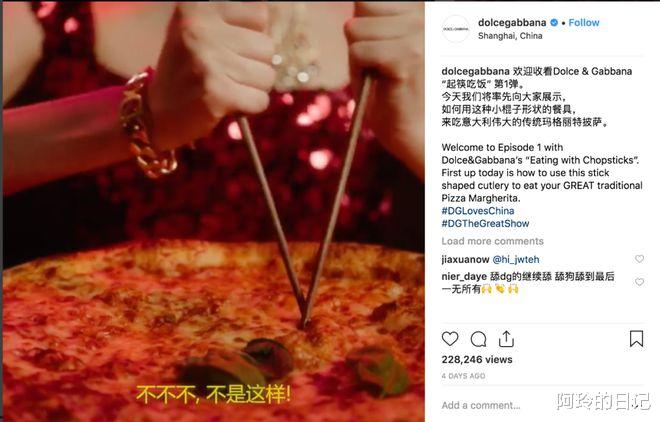Viewport: 660px width, 422px height.
Task: Share the post using share icon
Action: [506, 339]
